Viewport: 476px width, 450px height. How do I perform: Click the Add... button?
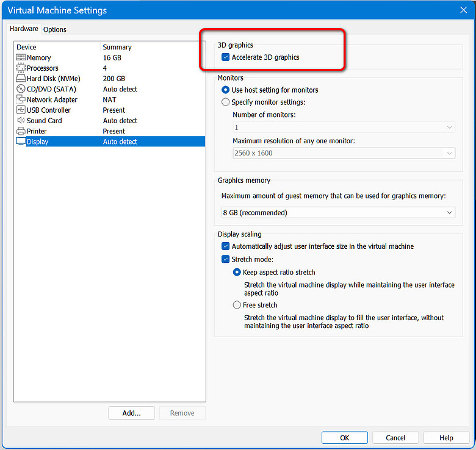[x=131, y=413]
